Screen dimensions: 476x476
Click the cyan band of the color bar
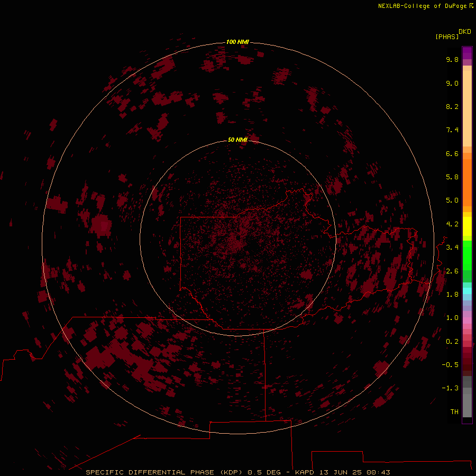pos(467,291)
